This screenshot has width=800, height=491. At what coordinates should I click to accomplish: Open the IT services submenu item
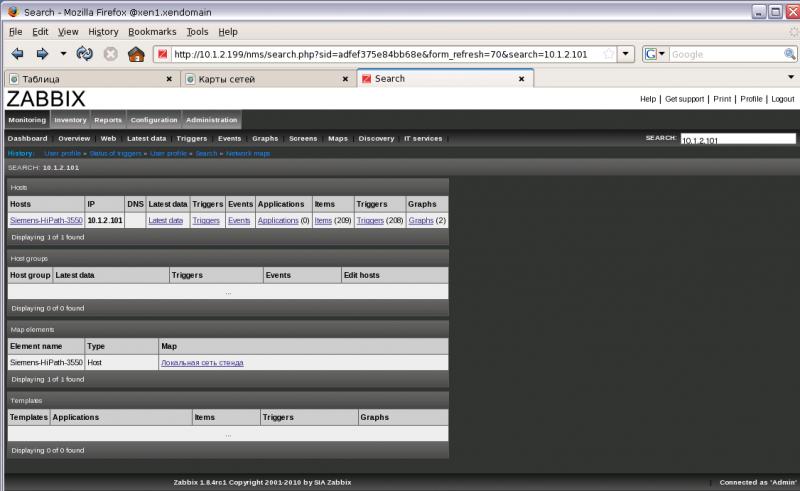pos(423,139)
